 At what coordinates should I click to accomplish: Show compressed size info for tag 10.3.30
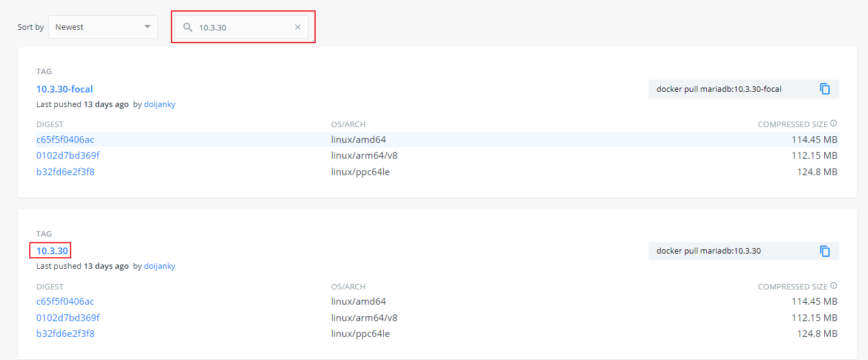coord(833,286)
